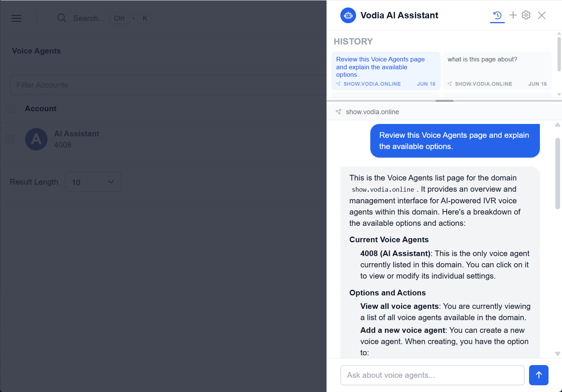Click the chat scrollbar down arrow
The height and width of the screenshot is (392, 562).
point(558,353)
